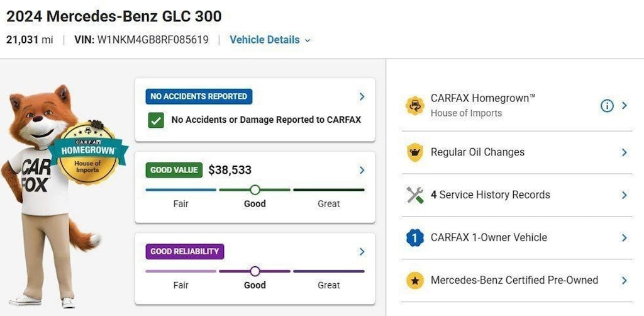Expand the Good Value card chevron
The image size is (644, 316).
pos(362,170)
